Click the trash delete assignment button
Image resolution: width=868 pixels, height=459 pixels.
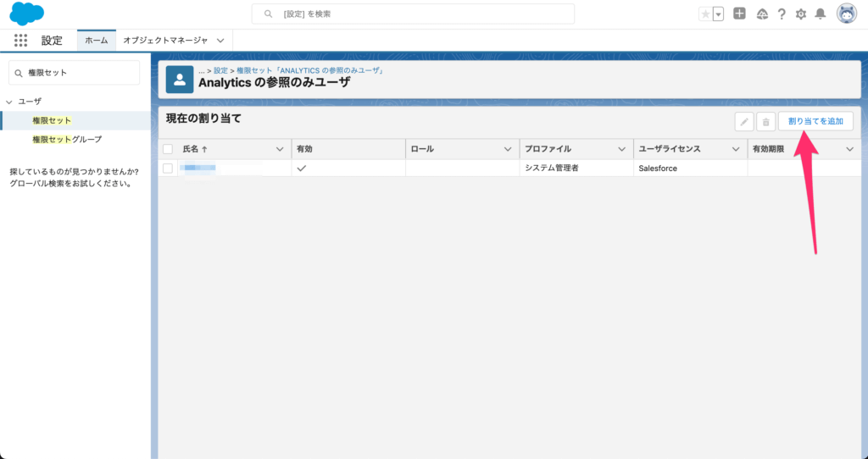(x=766, y=122)
